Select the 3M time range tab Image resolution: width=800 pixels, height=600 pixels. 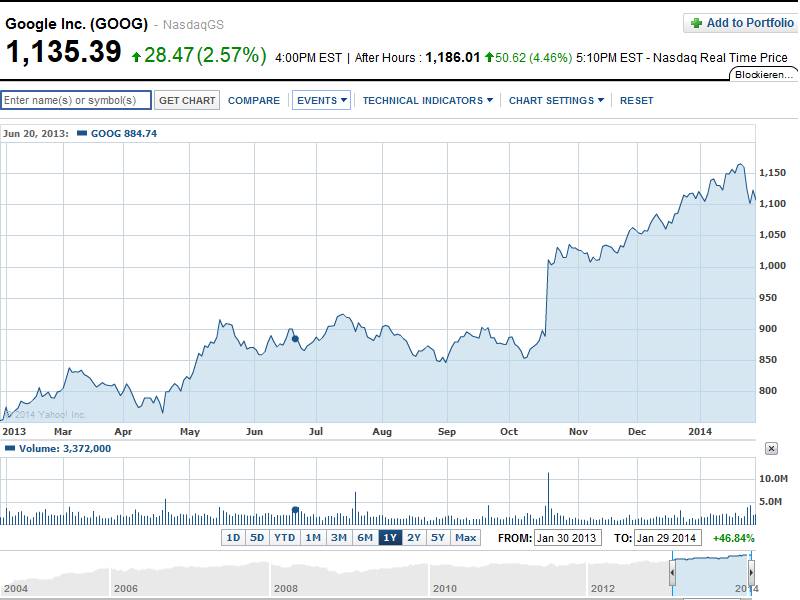pos(339,537)
